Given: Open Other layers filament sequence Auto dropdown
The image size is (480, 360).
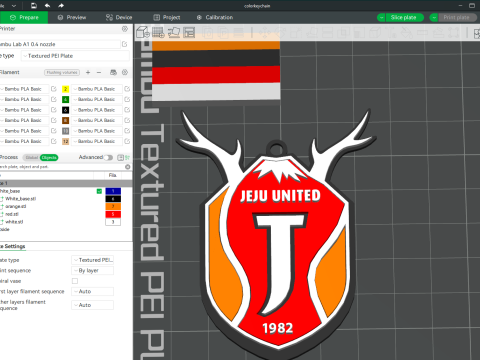Looking at the screenshot, I should coord(93,305).
